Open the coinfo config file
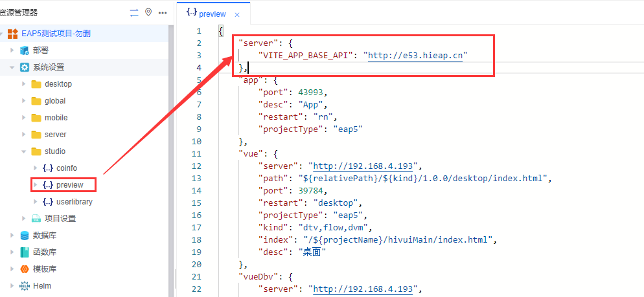Image resolution: width=644 pixels, height=297 pixels. (x=66, y=168)
